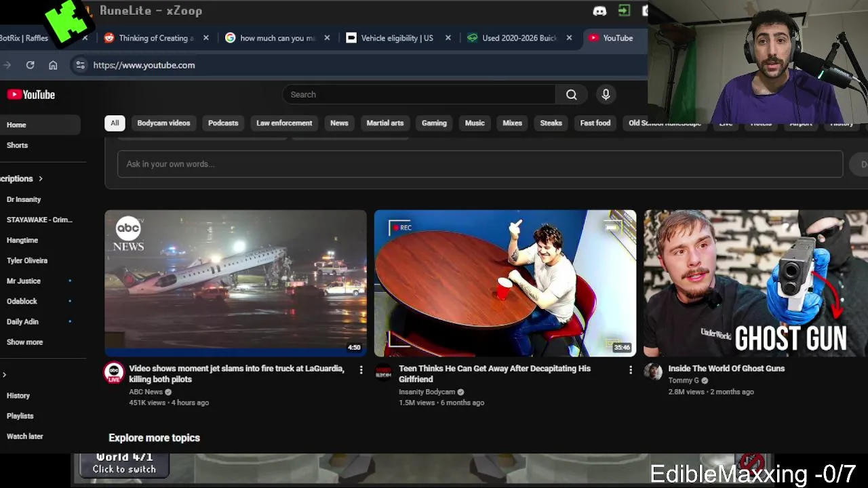Open site information icon beside URL
The image size is (868, 488).
tap(80, 65)
